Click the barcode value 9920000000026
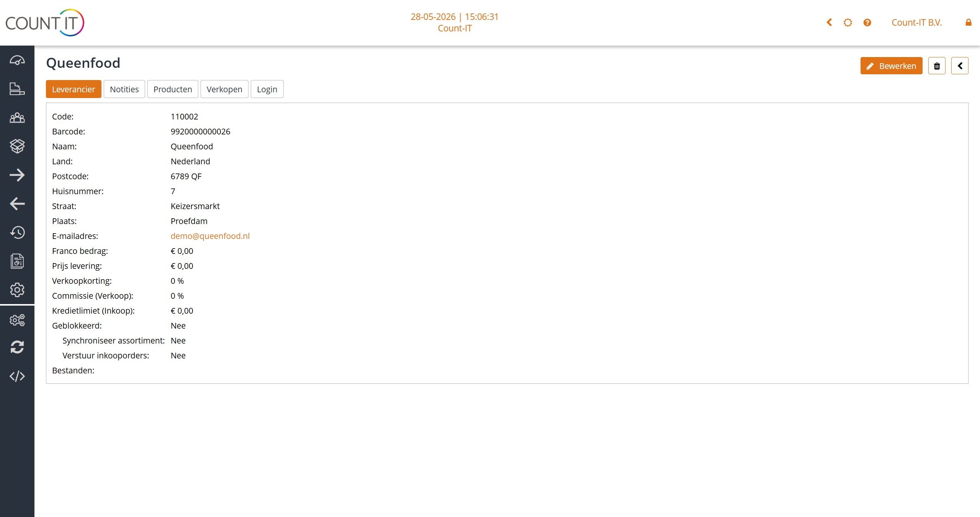 tap(200, 131)
